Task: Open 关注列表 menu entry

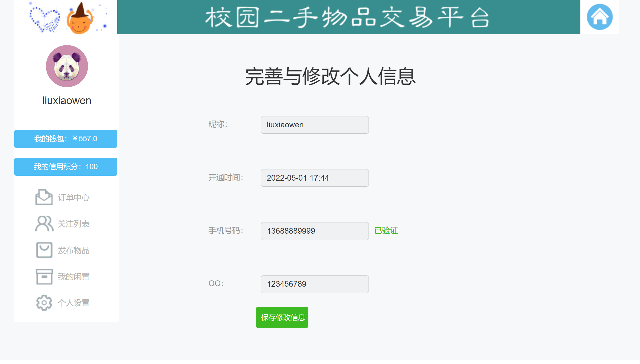Action: point(74,224)
